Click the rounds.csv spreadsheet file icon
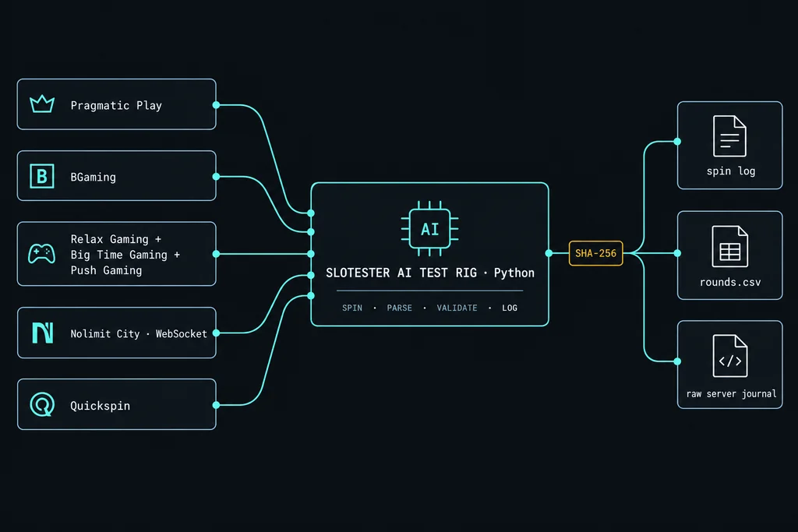Viewport: 798px width, 532px height. [x=729, y=247]
